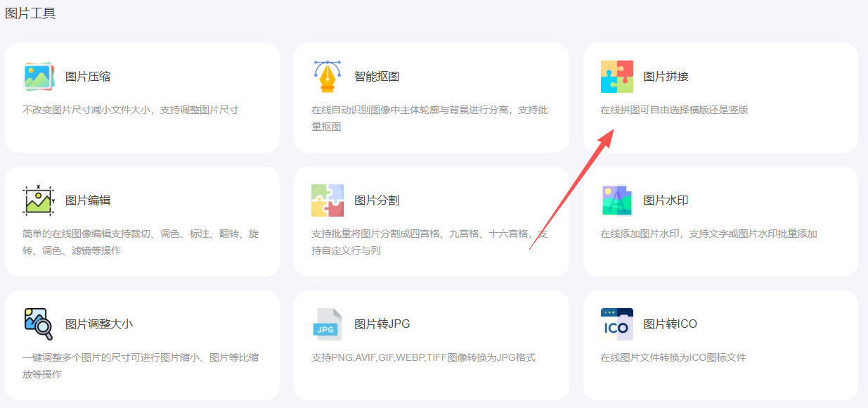Viewport: 868px width, 408px height.
Task: Click the 图片拼接 puzzle icon
Action: [617, 77]
